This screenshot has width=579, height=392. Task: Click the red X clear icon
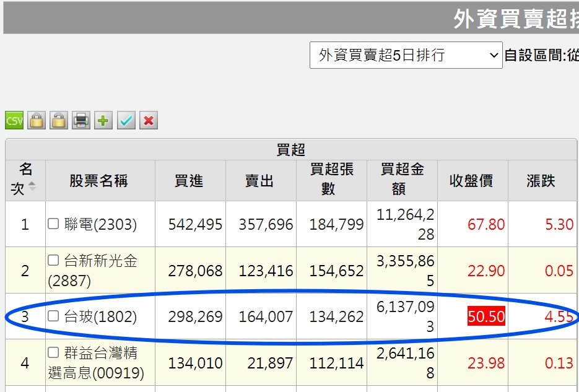(148, 120)
